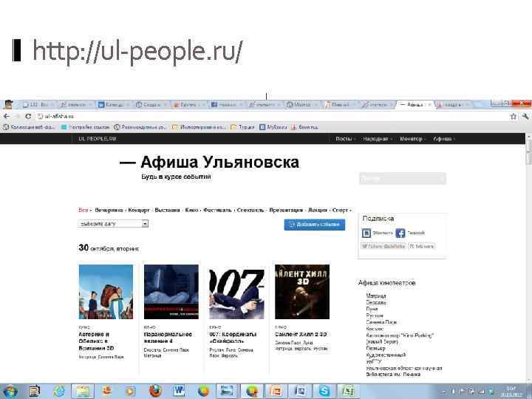Image resolution: width=532 pixels, height=399 pixels.
Task: Filter events by Концерт
Action: (x=139, y=210)
